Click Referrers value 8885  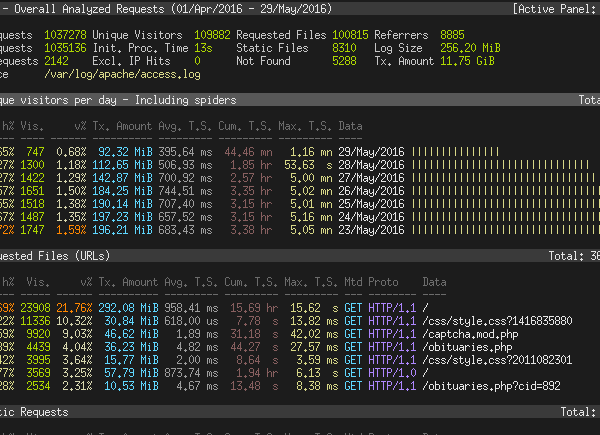pos(452,35)
